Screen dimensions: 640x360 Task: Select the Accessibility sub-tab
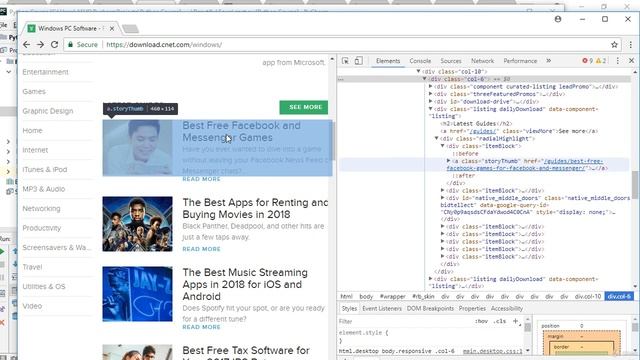507,309
